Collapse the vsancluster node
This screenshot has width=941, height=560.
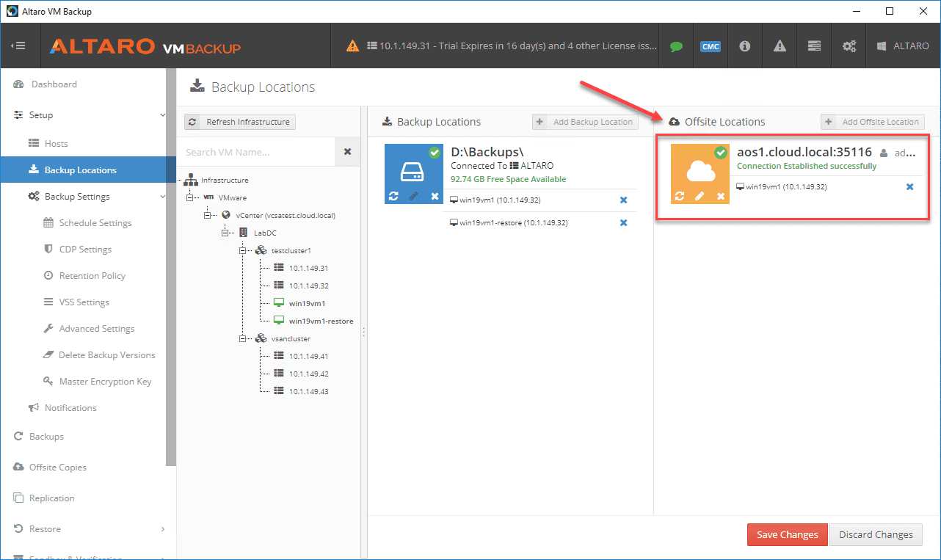pos(244,338)
